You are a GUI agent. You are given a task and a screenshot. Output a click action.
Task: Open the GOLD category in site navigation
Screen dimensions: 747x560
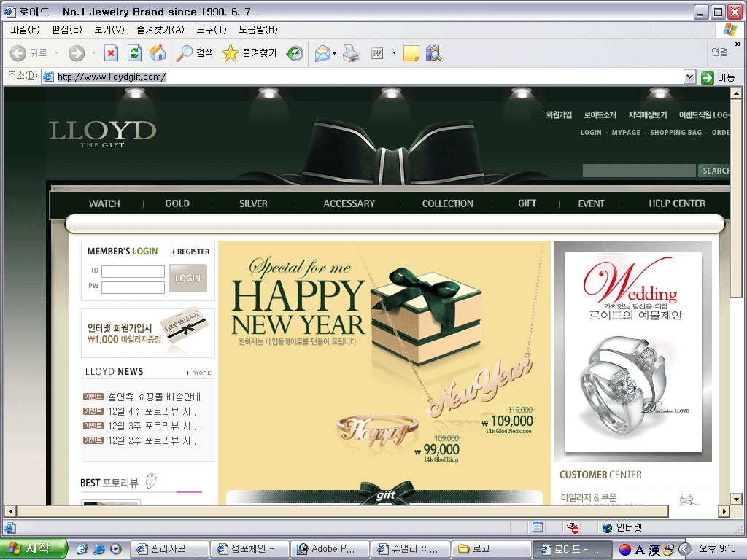click(x=177, y=203)
